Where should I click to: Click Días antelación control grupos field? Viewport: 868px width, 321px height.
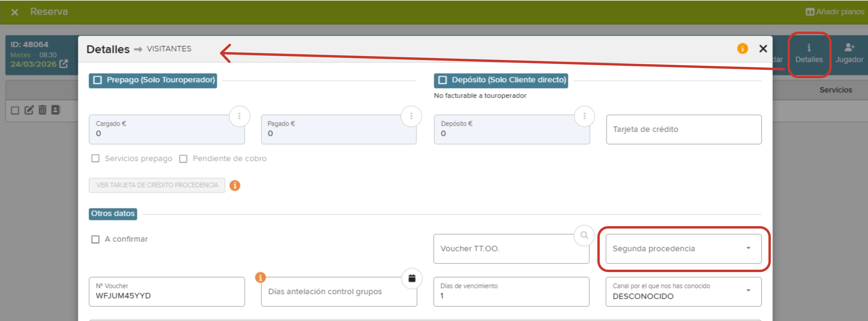pyautogui.click(x=339, y=291)
